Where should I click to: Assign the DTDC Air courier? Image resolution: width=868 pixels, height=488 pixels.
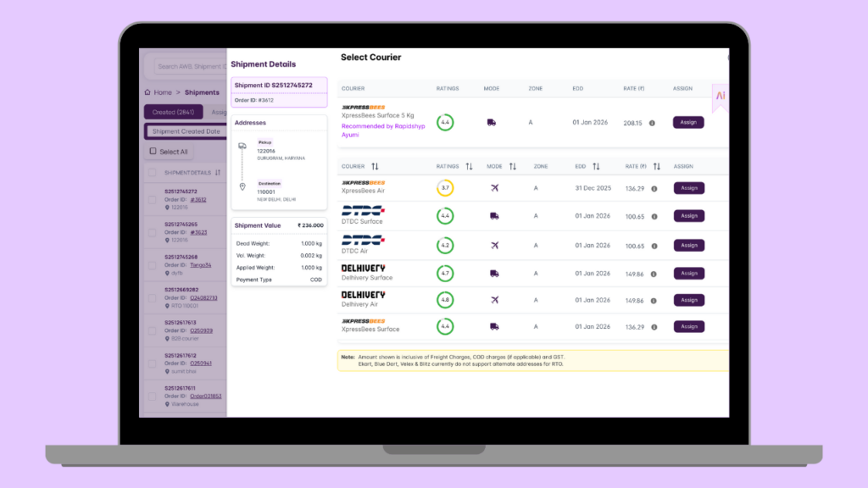[688, 245]
